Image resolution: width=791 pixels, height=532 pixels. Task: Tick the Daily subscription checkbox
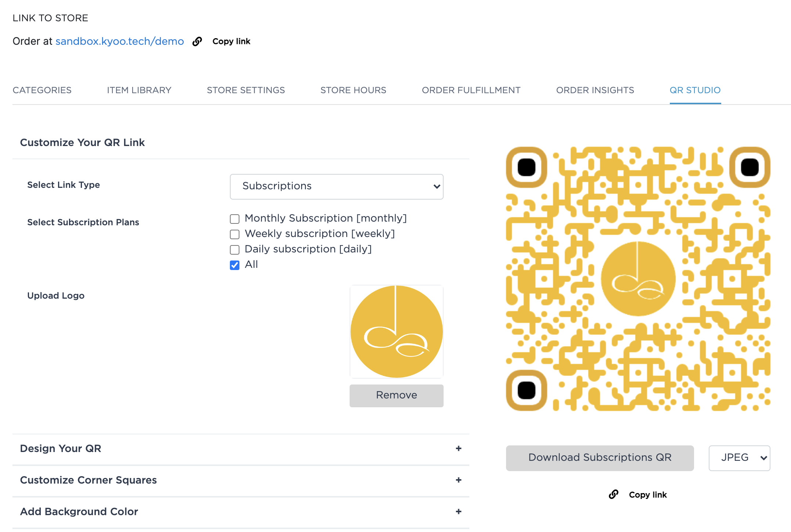point(235,250)
